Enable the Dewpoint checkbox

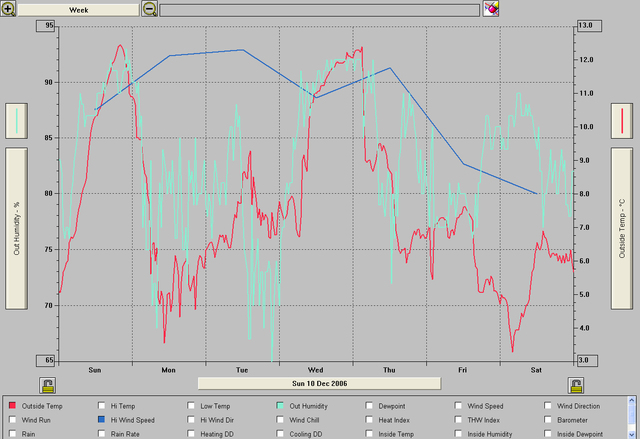pos(372,406)
